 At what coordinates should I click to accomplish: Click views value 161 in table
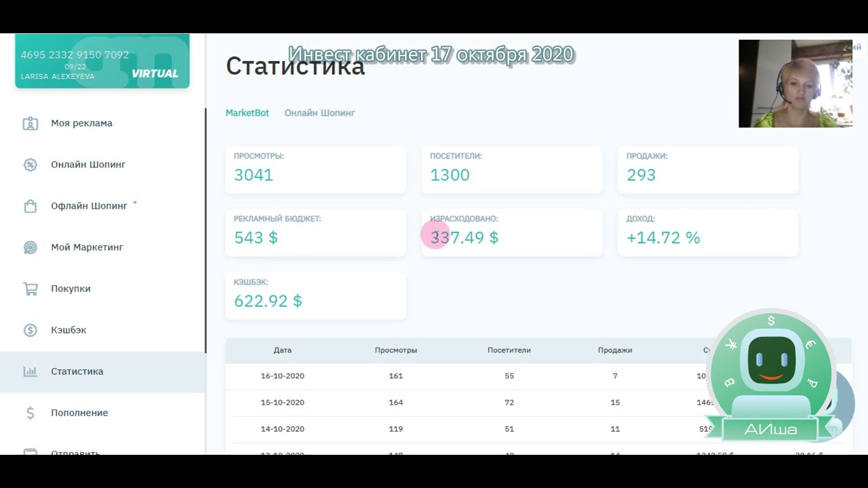point(396,376)
